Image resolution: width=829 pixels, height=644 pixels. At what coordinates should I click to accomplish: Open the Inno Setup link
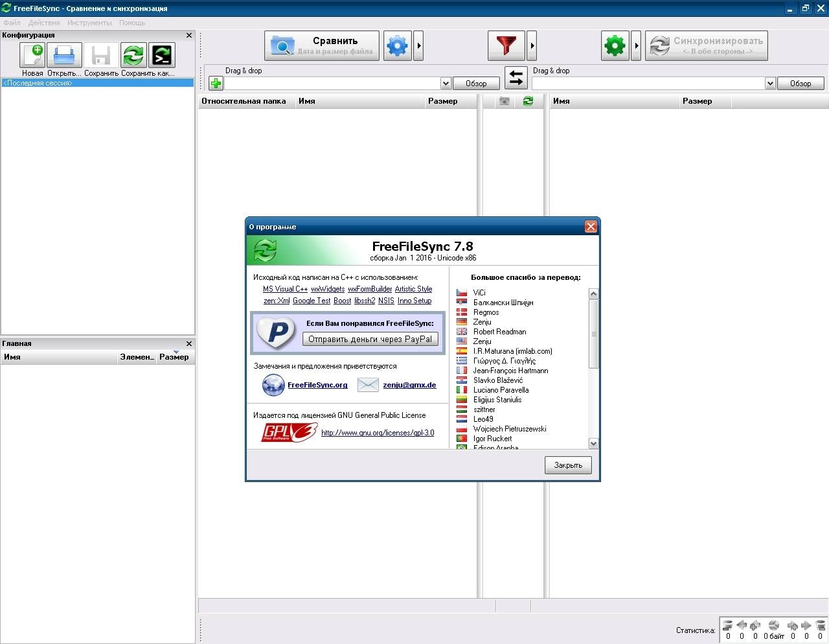click(x=414, y=301)
